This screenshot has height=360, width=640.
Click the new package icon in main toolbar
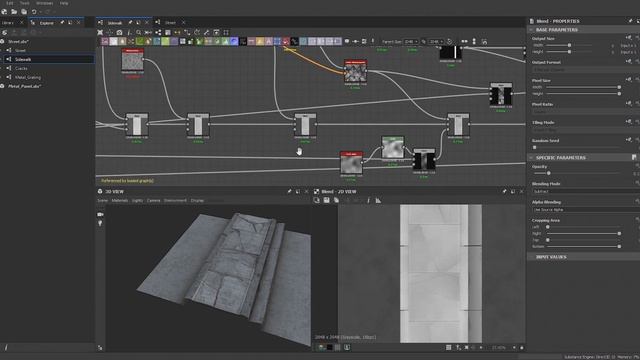(x=4, y=12)
